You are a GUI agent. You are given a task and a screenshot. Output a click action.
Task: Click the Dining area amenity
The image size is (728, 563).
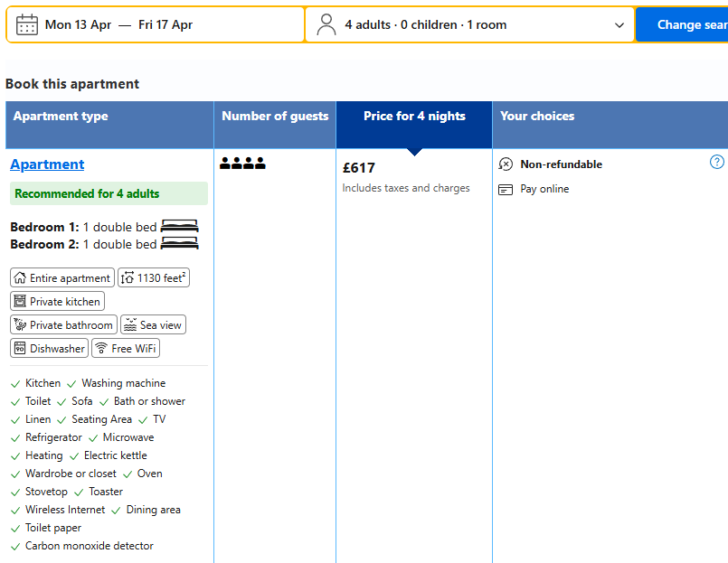pyautogui.click(x=153, y=510)
